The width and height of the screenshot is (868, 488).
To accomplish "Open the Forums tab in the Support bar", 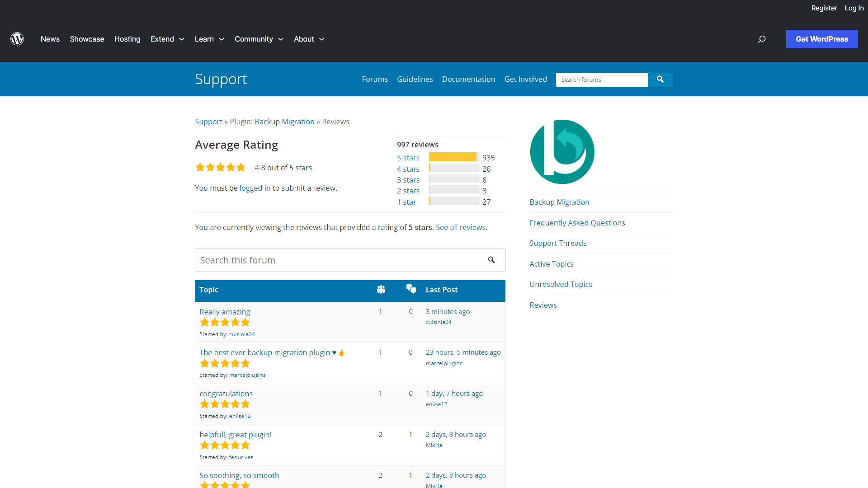I will point(375,79).
